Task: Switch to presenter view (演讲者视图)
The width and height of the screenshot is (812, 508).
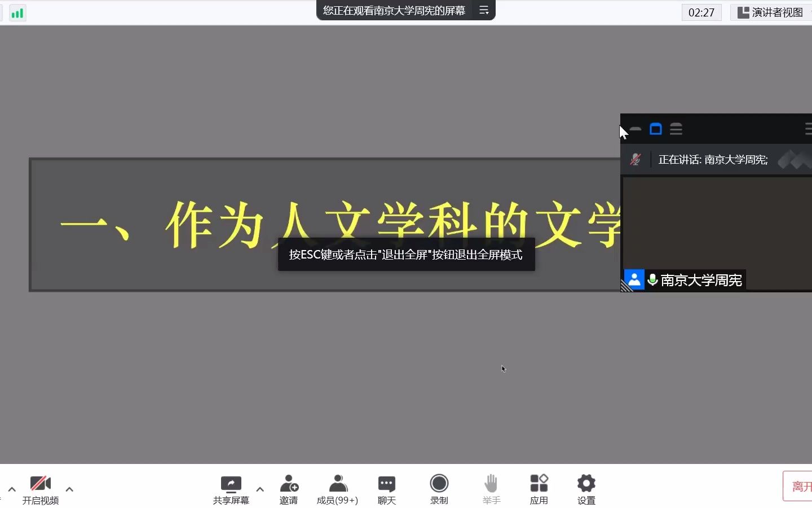Action: coord(771,12)
